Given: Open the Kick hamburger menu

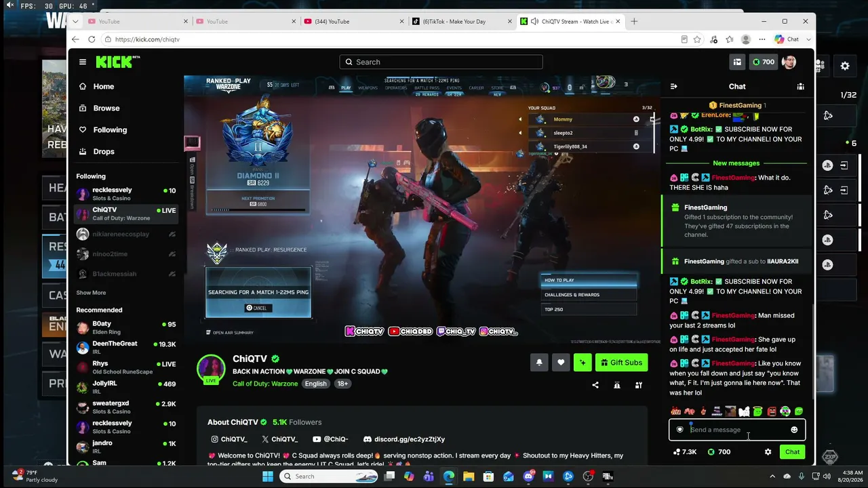Looking at the screenshot, I should (x=83, y=62).
